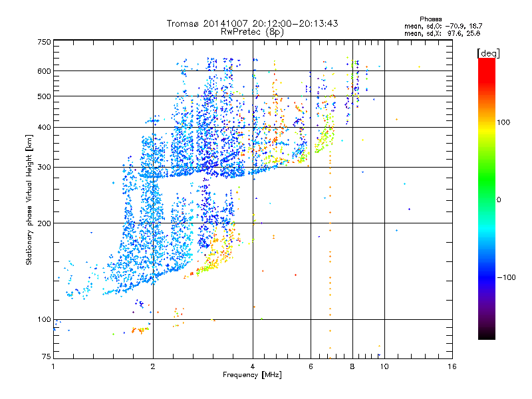Click the y-axis tick label '500'

pyautogui.click(x=45, y=96)
